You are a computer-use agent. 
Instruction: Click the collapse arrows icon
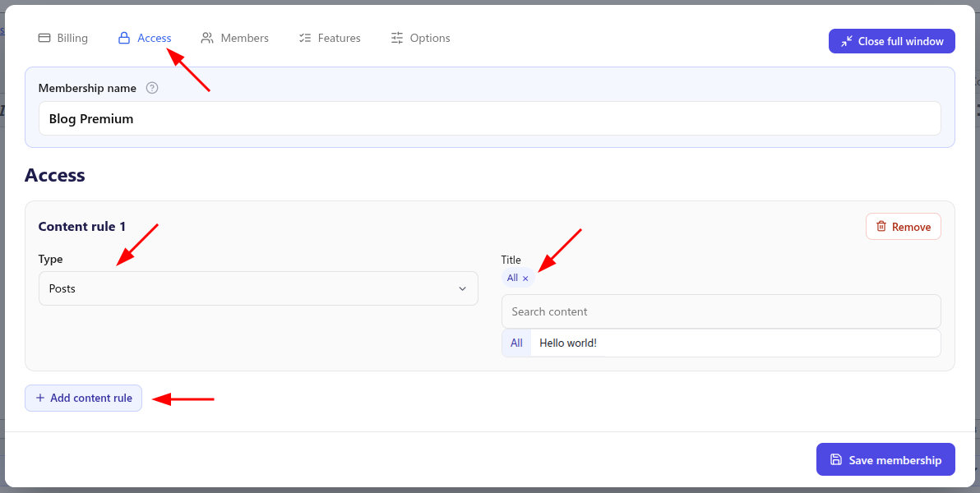tap(846, 41)
